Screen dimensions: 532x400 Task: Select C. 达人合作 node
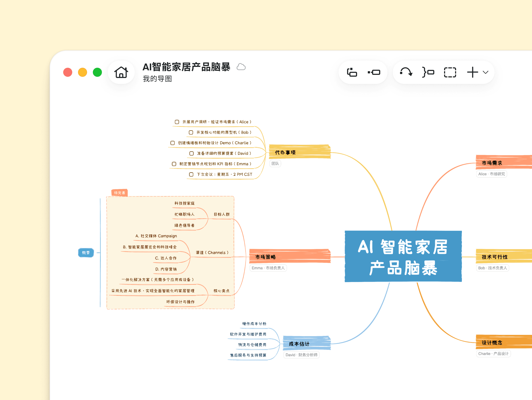click(x=166, y=258)
